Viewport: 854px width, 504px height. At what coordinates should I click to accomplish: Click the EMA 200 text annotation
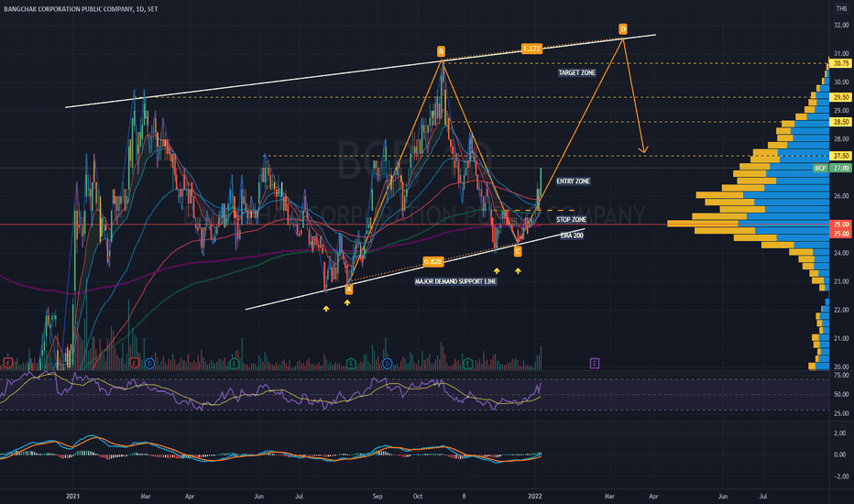(x=572, y=236)
